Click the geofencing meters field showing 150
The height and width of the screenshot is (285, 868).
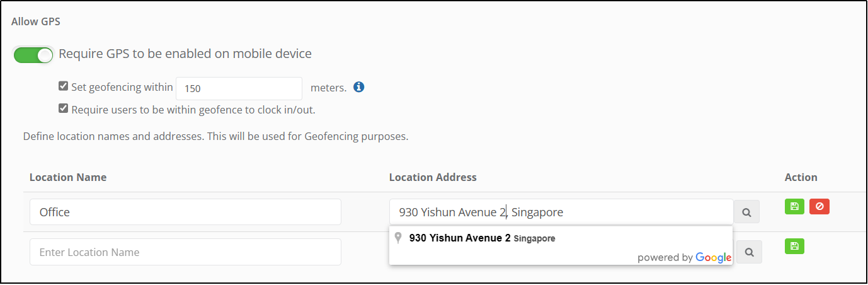pyautogui.click(x=239, y=88)
